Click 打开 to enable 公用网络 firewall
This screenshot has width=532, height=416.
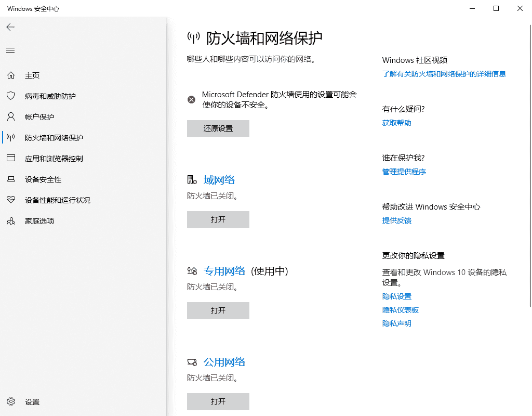pyautogui.click(x=218, y=401)
